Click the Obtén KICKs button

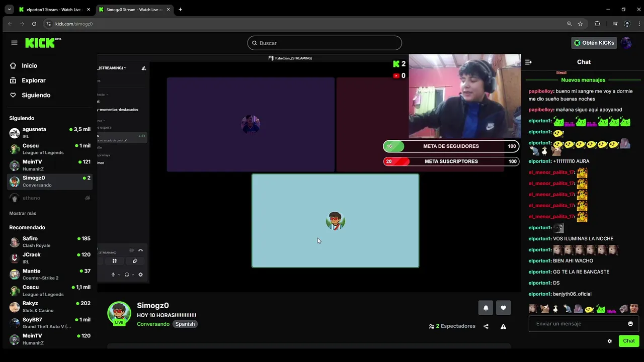click(594, 43)
